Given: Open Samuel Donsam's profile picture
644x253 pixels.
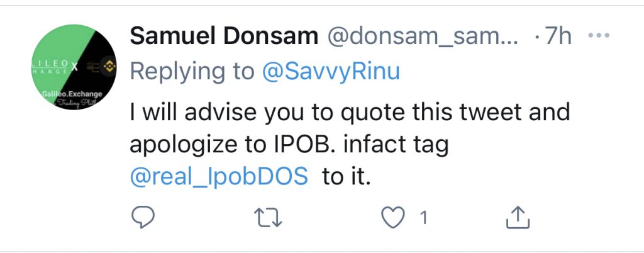Looking at the screenshot, I should pos(74,67).
